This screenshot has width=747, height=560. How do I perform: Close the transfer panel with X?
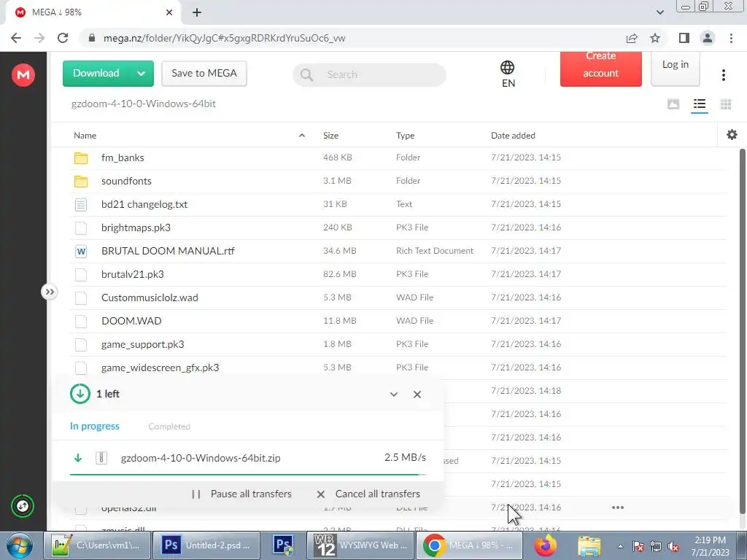[417, 394]
